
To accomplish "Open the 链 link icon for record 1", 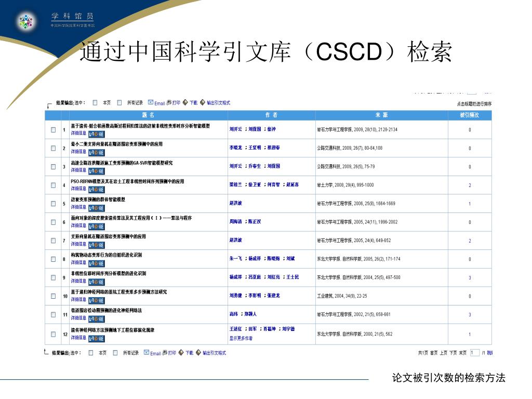I will tap(96, 134).
